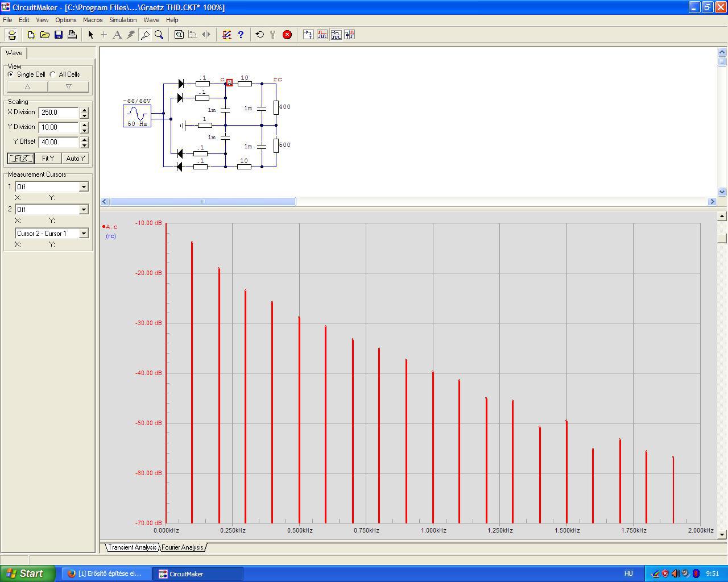Click the schematic horizontal scrollbar thumb

202,202
